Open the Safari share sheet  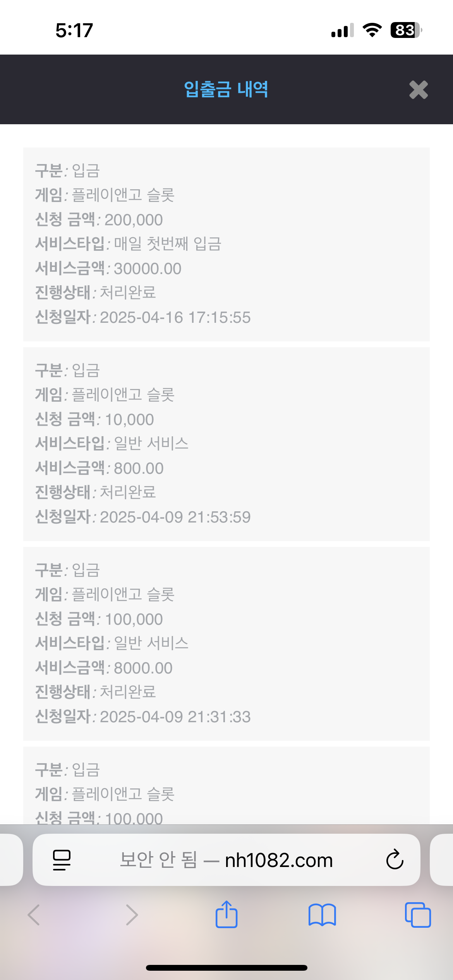tap(226, 914)
